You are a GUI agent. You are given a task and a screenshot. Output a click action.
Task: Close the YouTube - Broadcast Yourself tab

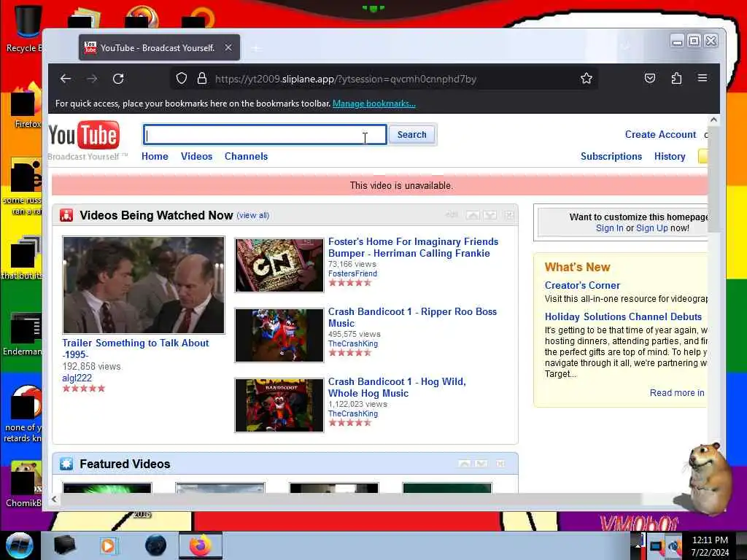pos(228,47)
